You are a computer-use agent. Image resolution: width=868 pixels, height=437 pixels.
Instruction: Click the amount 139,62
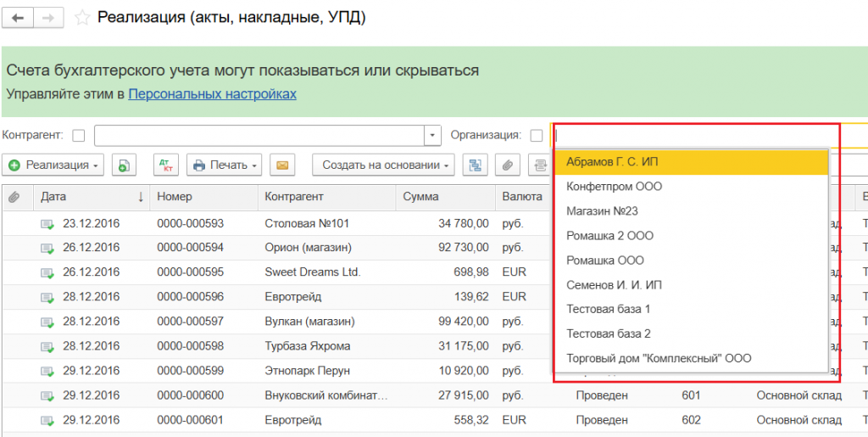470,298
